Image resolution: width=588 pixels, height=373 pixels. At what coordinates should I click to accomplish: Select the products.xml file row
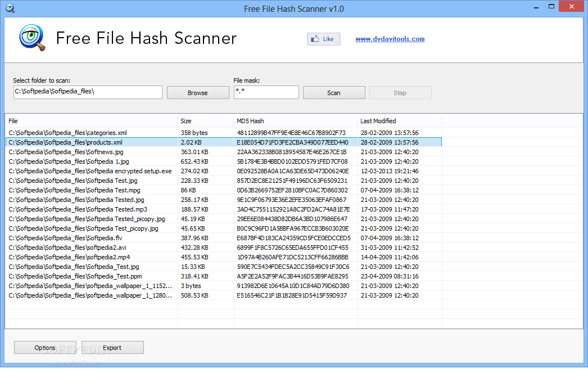pos(224,142)
